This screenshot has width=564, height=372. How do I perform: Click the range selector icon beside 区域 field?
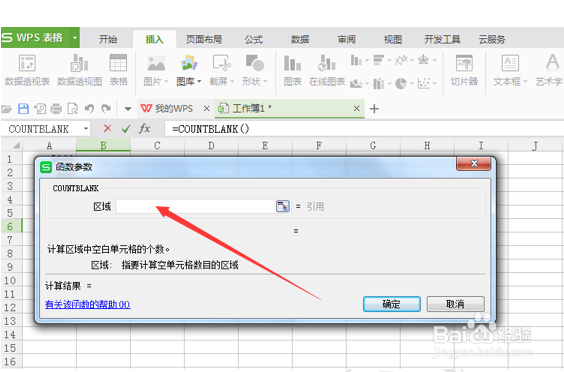(283, 206)
